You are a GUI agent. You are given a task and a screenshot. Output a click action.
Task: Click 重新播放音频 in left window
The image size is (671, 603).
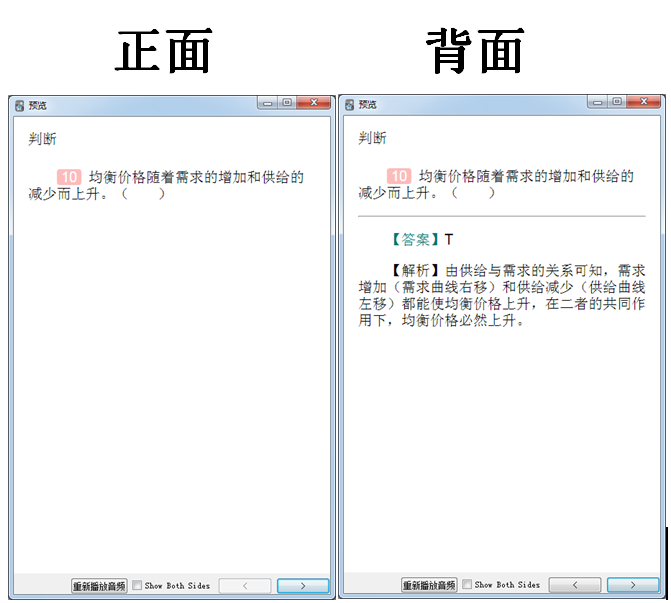99,586
